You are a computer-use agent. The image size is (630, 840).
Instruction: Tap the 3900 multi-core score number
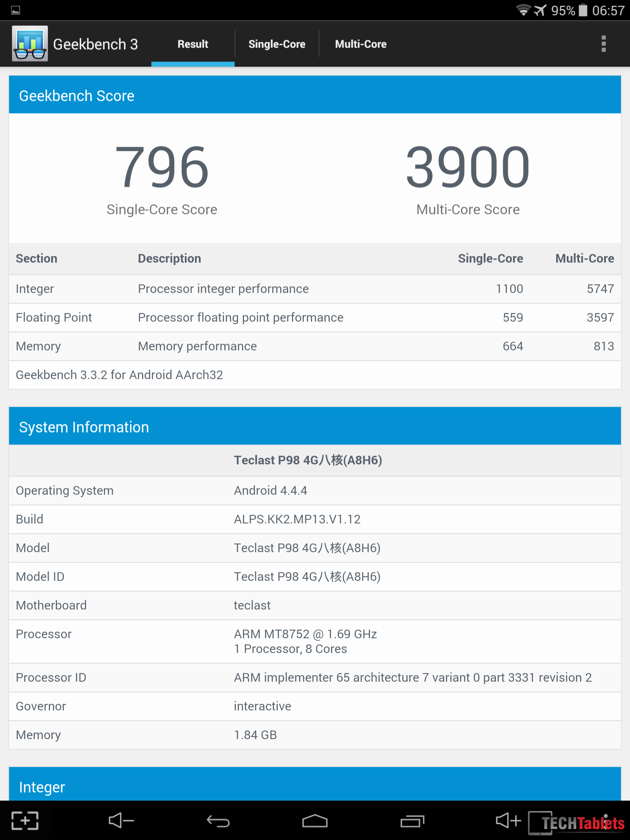click(x=468, y=167)
